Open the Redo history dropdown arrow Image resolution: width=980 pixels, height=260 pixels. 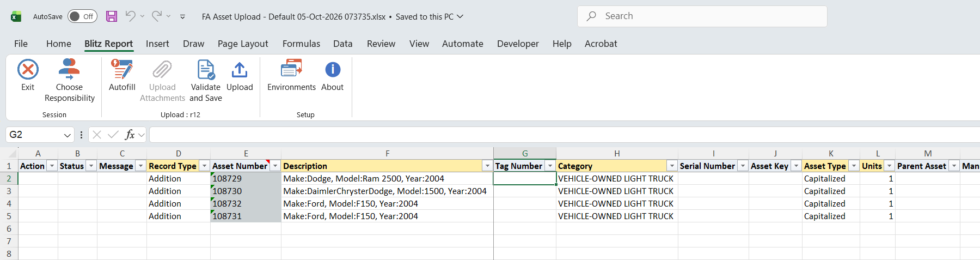(168, 16)
